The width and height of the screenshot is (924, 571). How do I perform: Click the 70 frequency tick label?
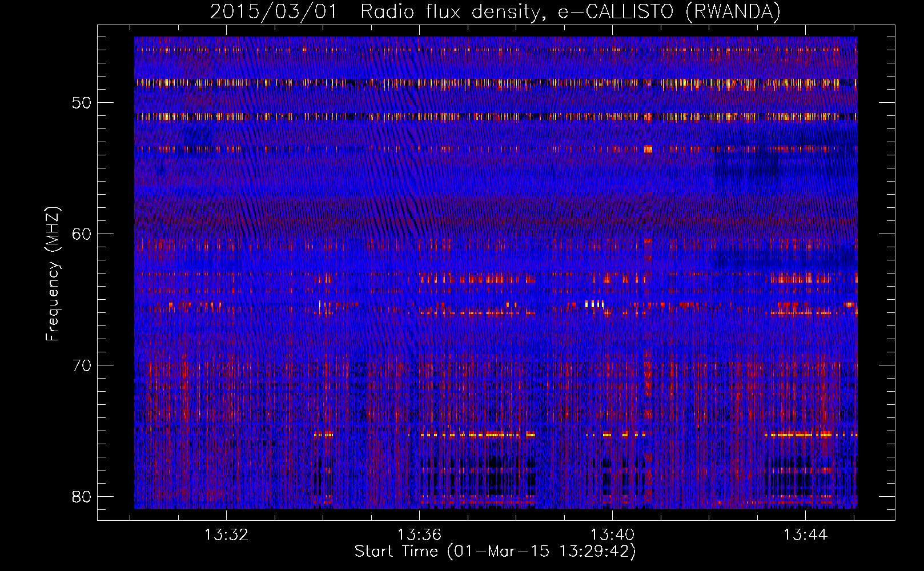click(82, 365)
